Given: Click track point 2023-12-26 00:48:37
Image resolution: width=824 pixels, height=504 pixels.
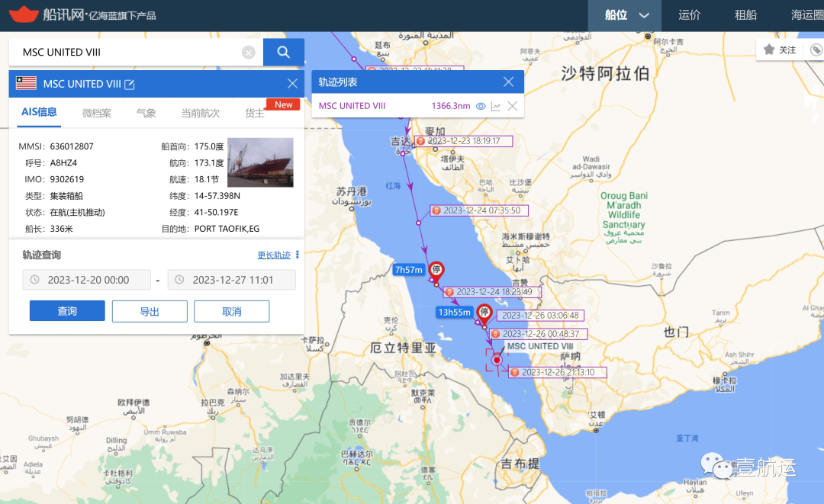Looking at the screenshot, I should [x=539, y=333].
